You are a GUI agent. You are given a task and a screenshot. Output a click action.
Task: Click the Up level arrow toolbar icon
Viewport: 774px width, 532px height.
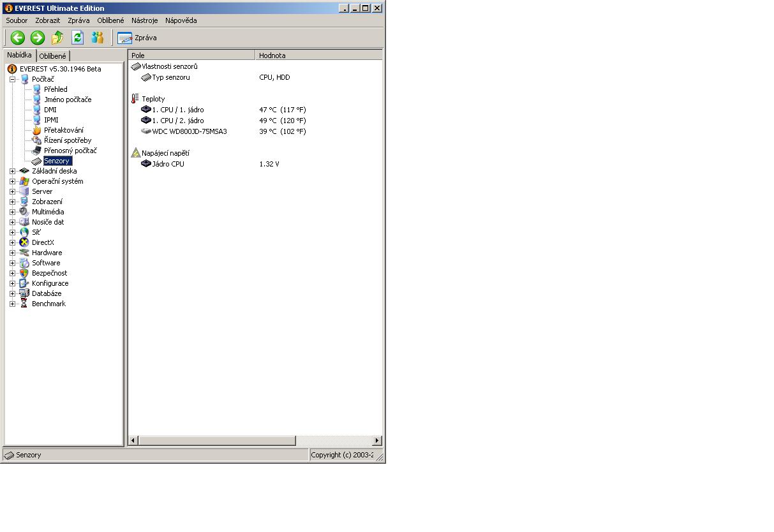click(x=57, y=38)
